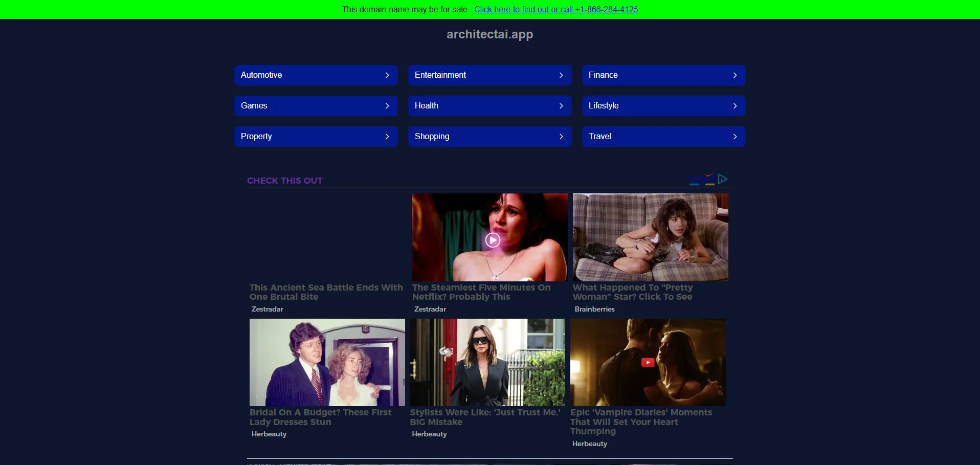Click the red YouTube play icon on Vampire Diaries image
Screen dimensions: 980x465
(x=648, y=363)
